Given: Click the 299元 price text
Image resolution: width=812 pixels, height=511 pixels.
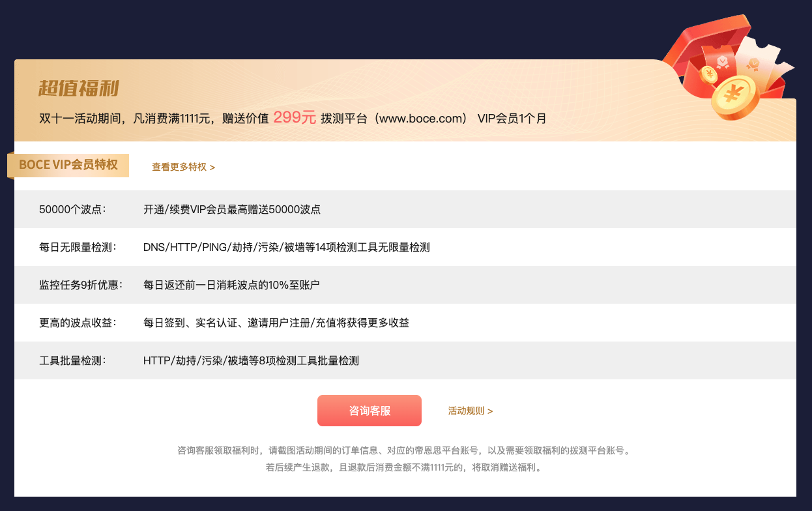Looking at the screenshot, I should click(295, 118).
